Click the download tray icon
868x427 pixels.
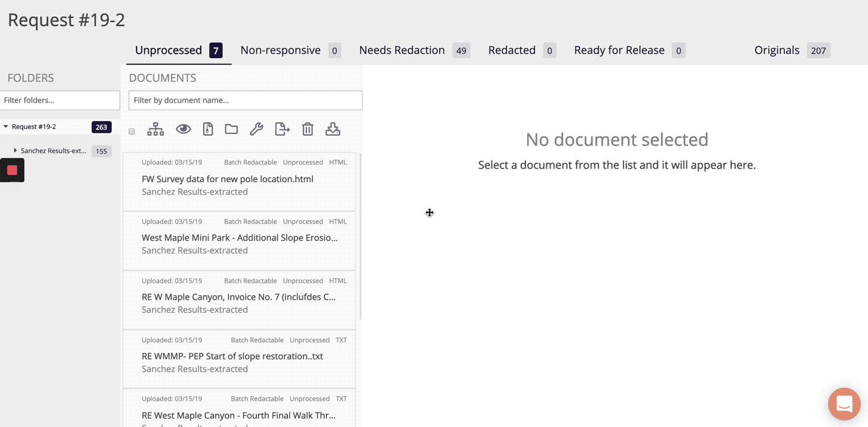[x=333, y=129]
